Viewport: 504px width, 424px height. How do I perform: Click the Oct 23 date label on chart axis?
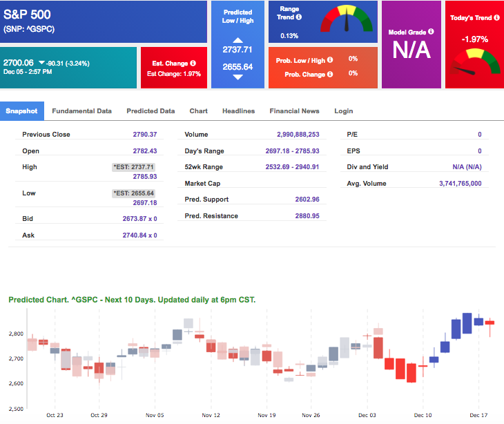(55, 415)
